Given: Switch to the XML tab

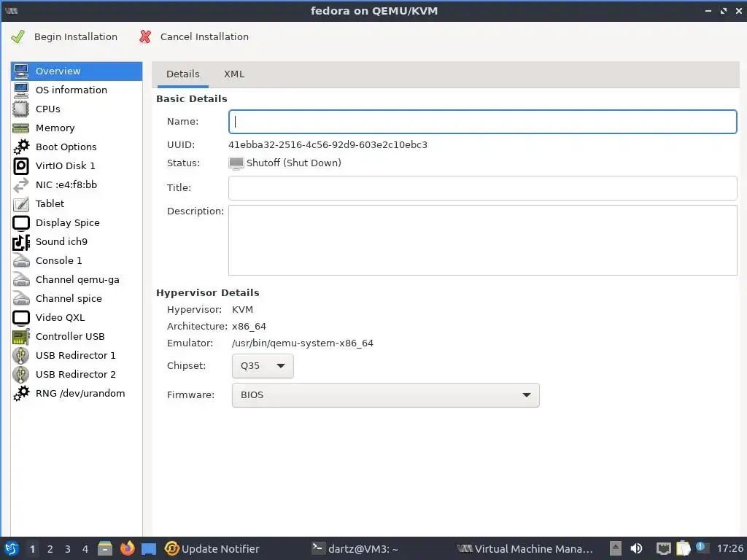Looking at the screenshot, I should point(234,74).
